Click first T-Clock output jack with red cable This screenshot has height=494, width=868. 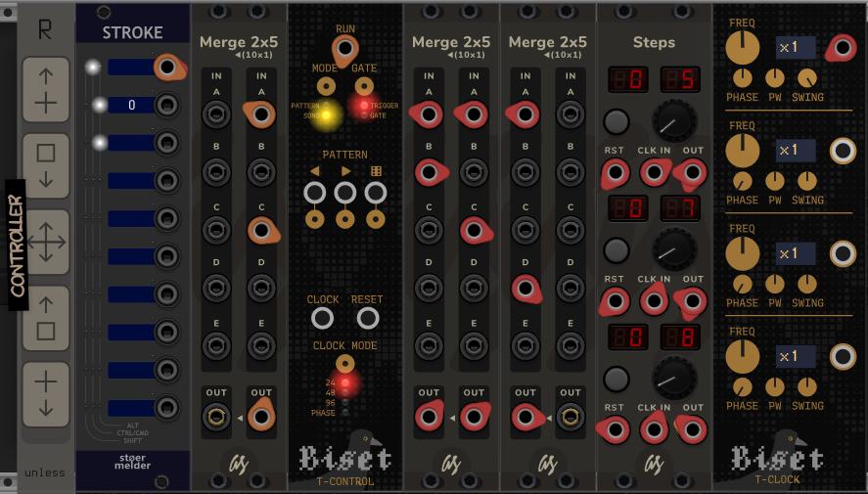(x=842, y=48)
